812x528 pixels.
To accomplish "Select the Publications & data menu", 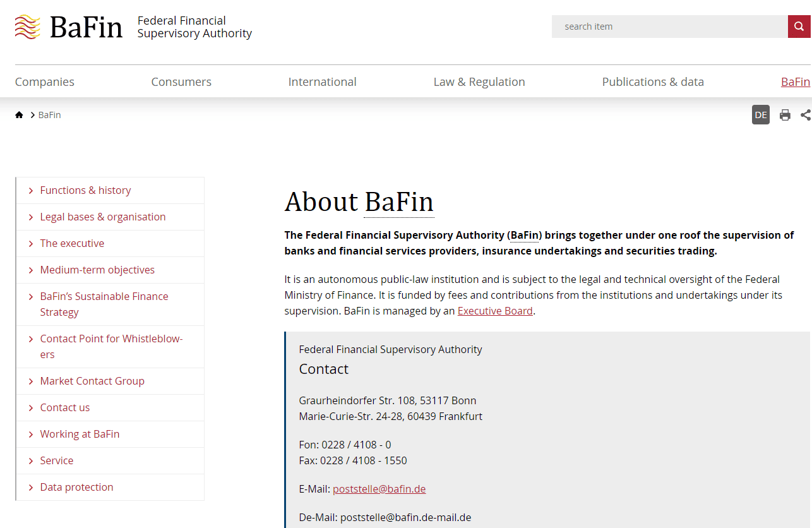I will pos(652,82).
